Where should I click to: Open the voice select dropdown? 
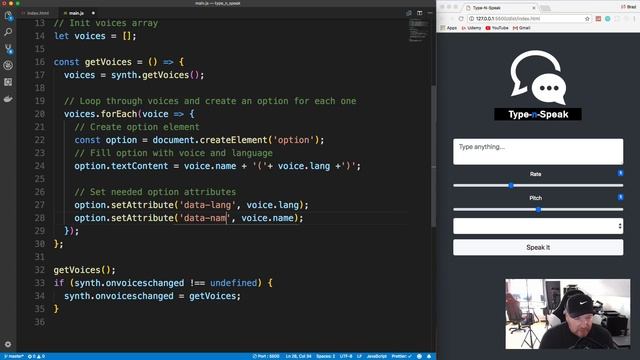(x=538, y=226)
